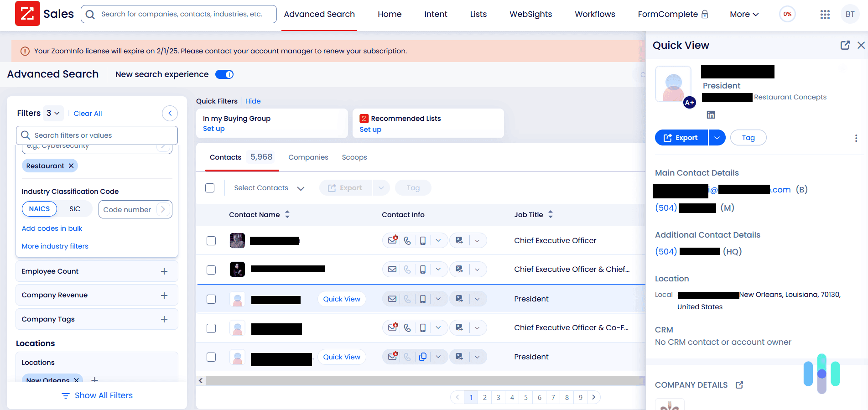Expand the Employee Count filter
The width and height of the screenshot is (868, 410).
[x=164, y=271]
